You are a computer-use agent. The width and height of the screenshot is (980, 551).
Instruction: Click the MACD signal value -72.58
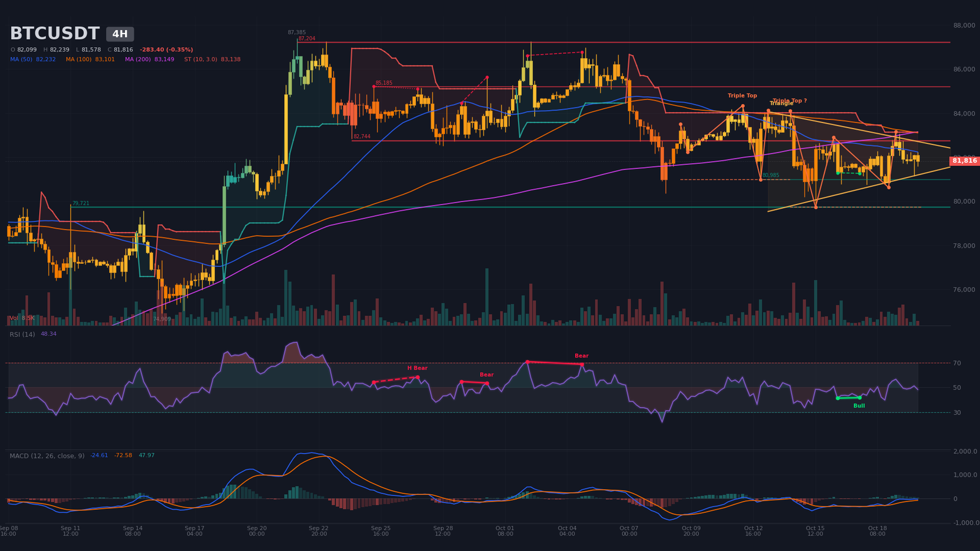123,455
